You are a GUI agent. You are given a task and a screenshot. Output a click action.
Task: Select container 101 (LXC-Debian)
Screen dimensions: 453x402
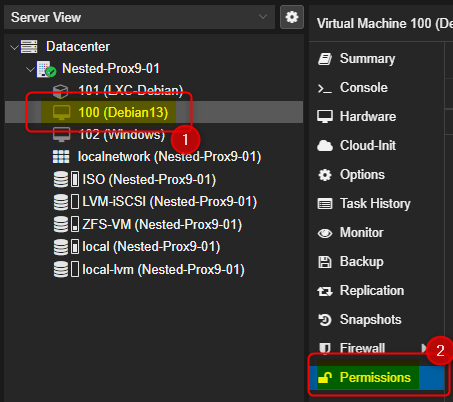tap(131, 90)
